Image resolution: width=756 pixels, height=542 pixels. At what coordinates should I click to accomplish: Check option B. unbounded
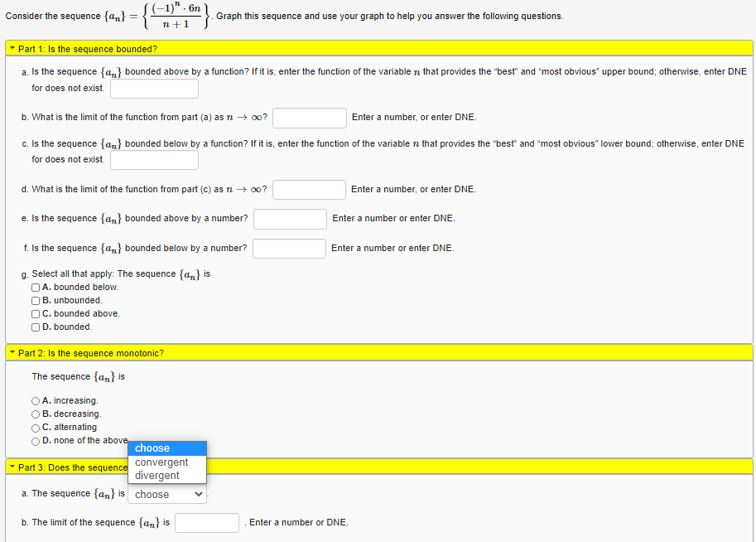click(35, 300)
